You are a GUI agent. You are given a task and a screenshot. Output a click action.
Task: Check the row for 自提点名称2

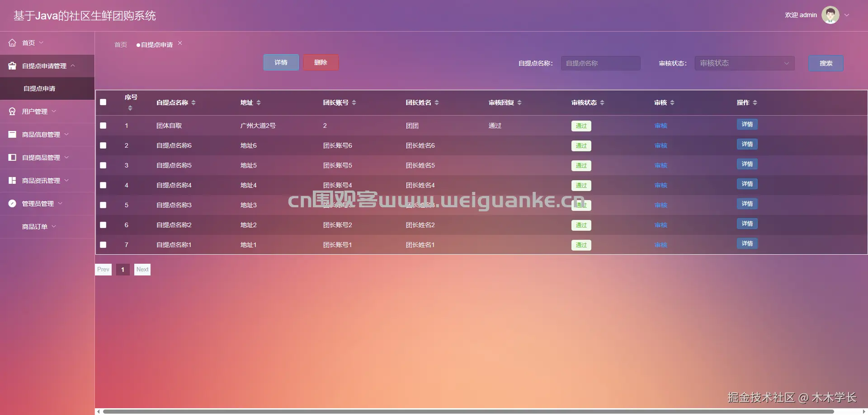click(x=103, y=225)
